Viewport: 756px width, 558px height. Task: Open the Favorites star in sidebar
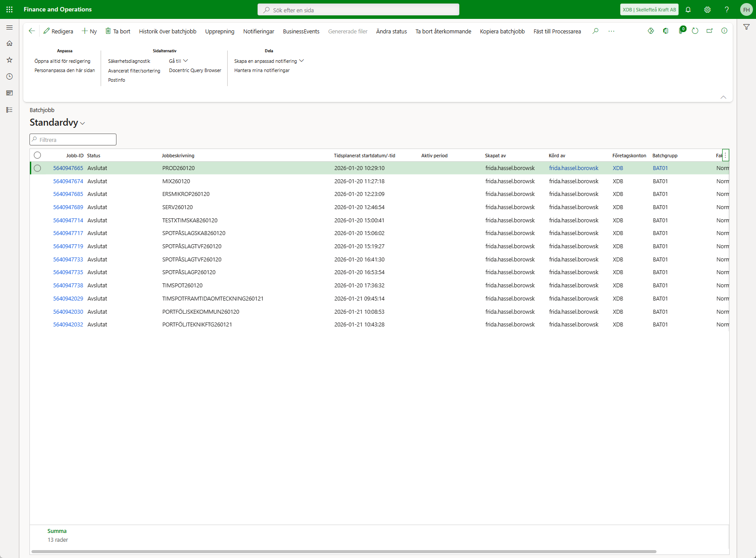tap(9, 60)
